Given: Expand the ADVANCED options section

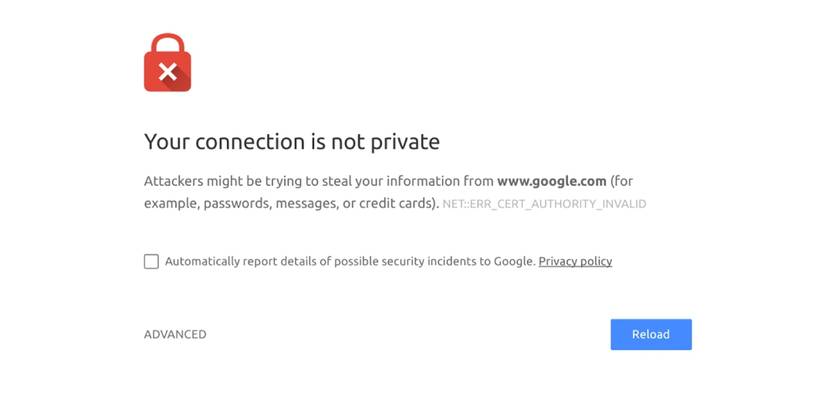Looking at the screenshot, I should click(175, 334).
